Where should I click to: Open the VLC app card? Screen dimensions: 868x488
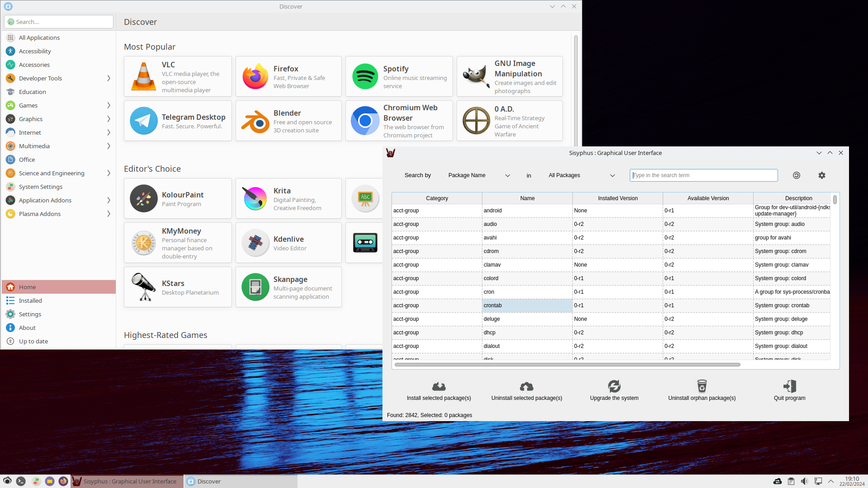click(178, 76)
